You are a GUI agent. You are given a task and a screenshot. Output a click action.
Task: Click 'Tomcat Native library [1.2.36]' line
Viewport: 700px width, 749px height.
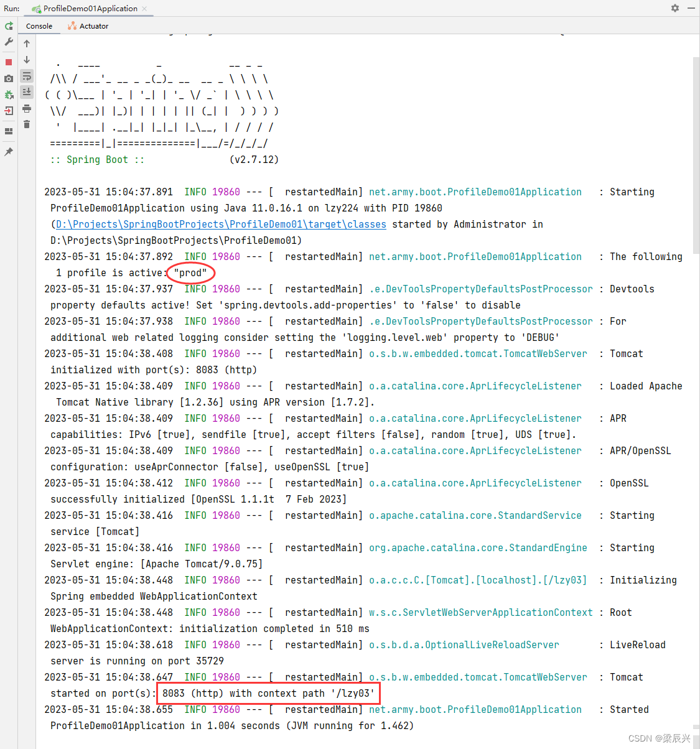point(215,402)
